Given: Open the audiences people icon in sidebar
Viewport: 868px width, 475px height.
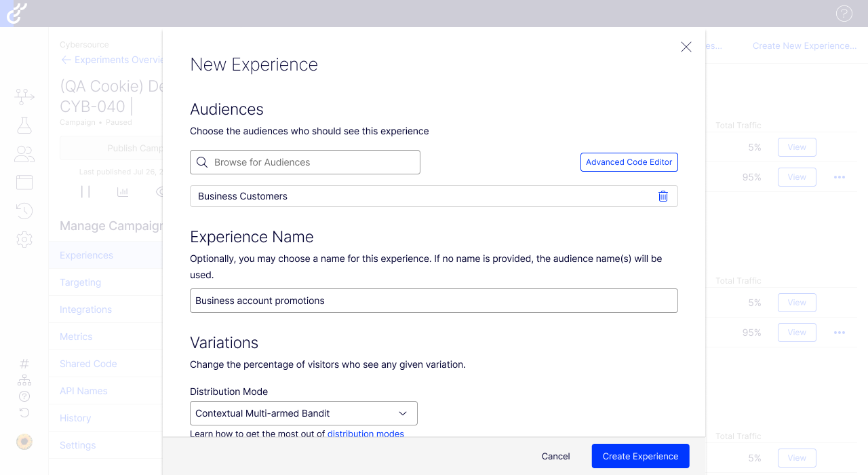Looking at the screenshot, I should 24,154.
